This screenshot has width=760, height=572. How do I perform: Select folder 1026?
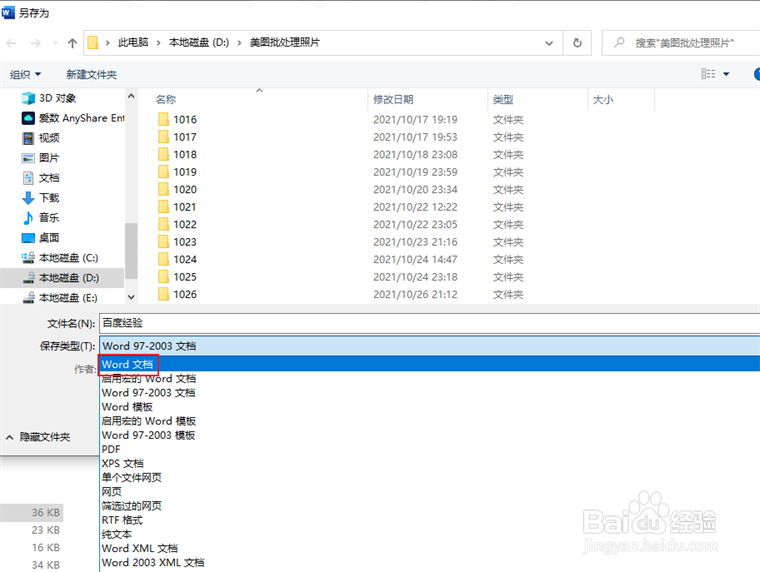point(177,294)
